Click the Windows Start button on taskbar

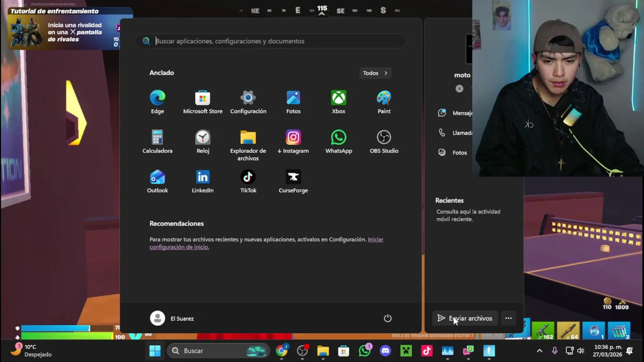[x=155, y=351]
